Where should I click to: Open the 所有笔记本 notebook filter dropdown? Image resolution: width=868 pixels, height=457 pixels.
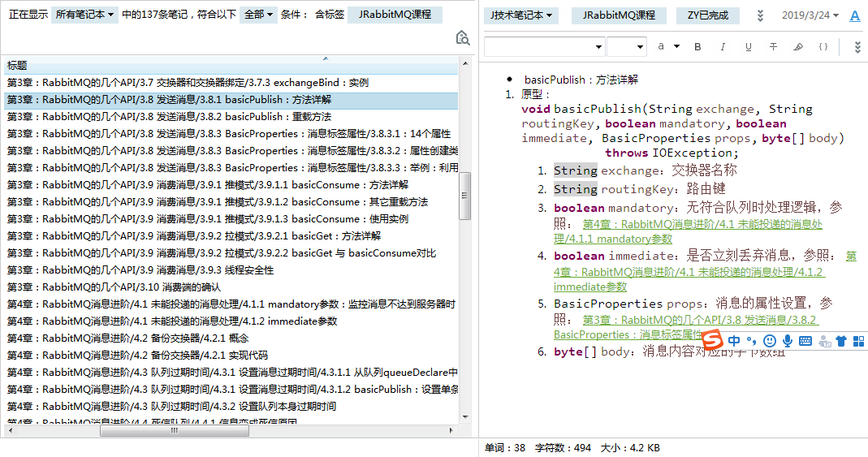tap(84, 15)
